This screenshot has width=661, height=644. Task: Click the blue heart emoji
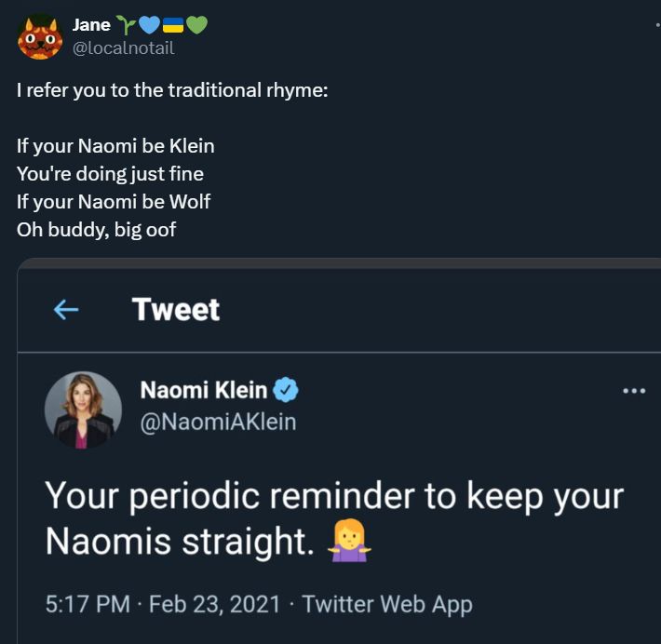[149, 25]
